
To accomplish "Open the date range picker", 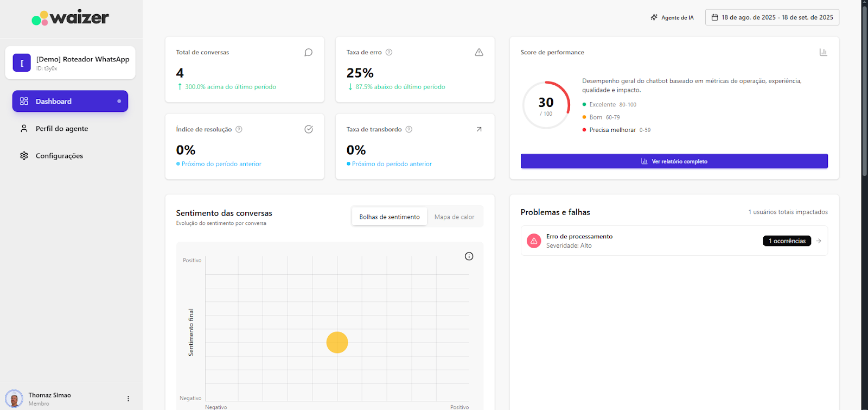I will (772, 17).
